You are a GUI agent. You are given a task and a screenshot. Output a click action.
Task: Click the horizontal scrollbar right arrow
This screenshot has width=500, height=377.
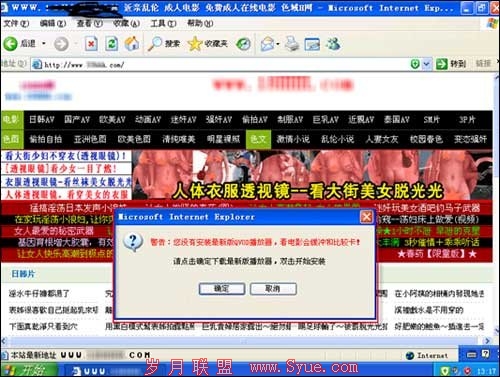click(x=487, y=341)
